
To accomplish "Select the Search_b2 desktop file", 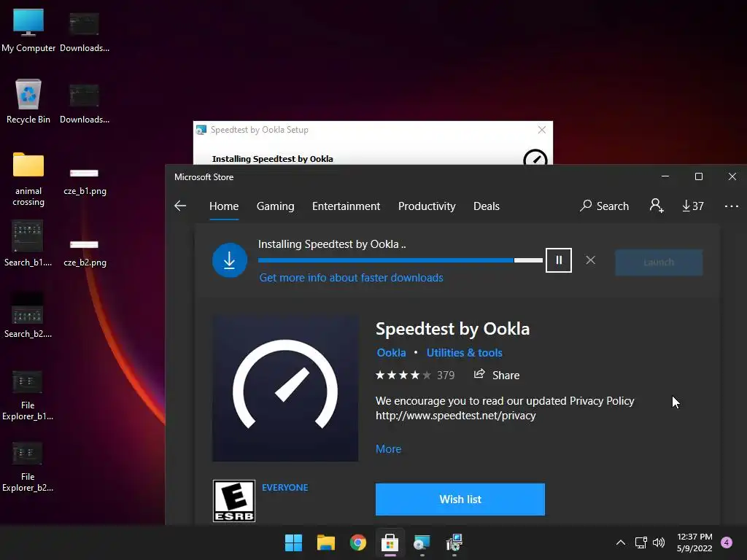I will (28, 315).
